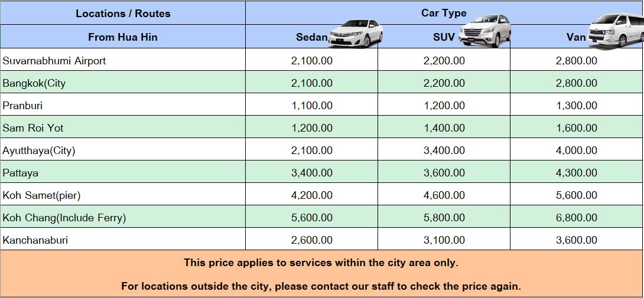The image size is (644, 298).
Task: Click the white sedan car image
Action: click(356, 33)
